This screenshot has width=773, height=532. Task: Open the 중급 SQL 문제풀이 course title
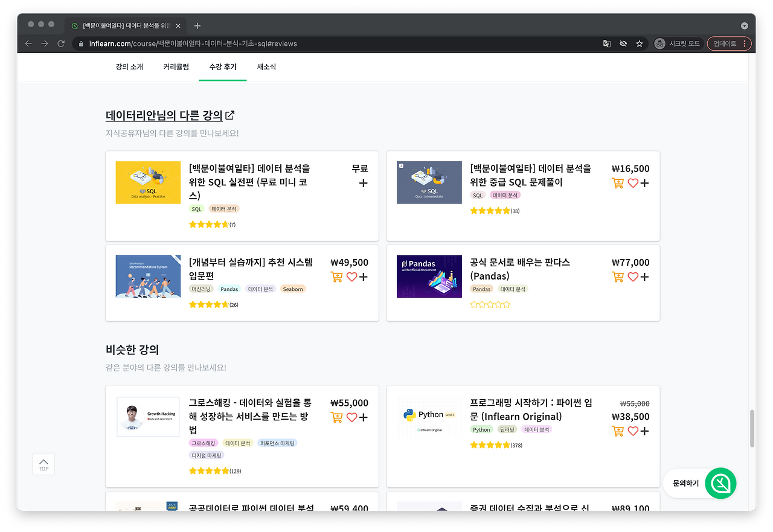tap(531, 175)
